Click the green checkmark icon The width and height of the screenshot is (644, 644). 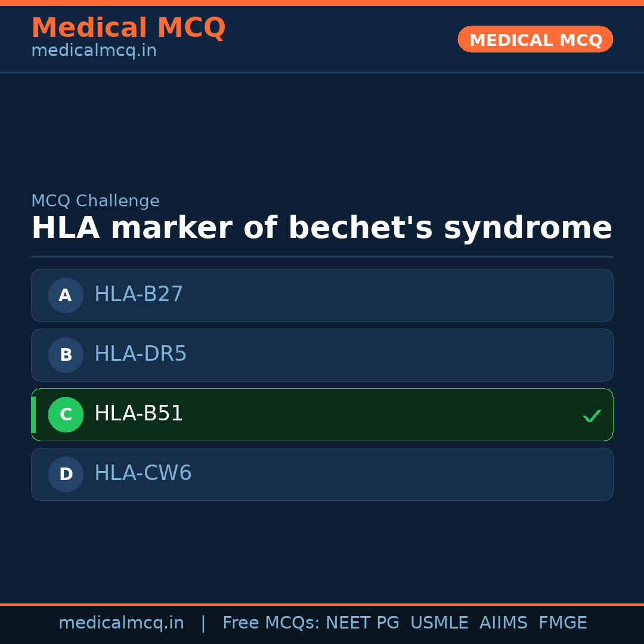[592, 416]
